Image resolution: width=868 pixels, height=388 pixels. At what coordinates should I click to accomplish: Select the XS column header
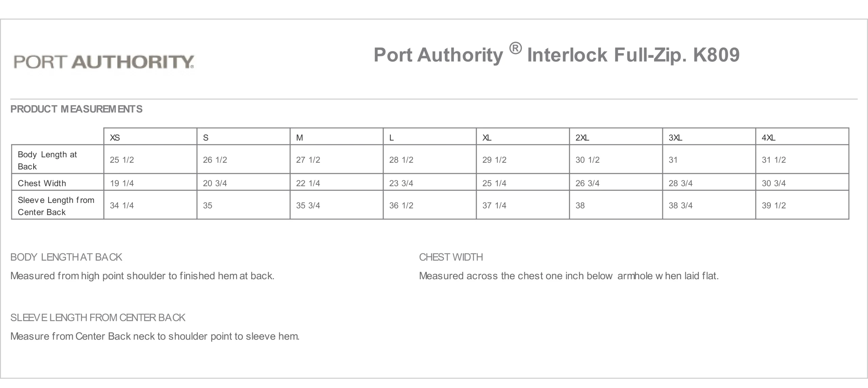150,137
